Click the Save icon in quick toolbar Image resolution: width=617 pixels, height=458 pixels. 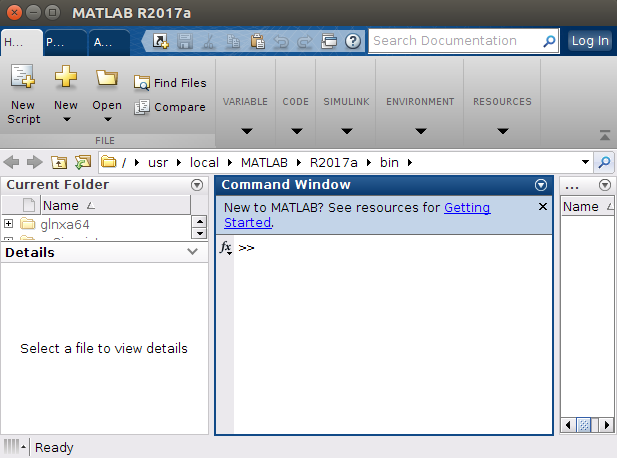coord(185,41)
